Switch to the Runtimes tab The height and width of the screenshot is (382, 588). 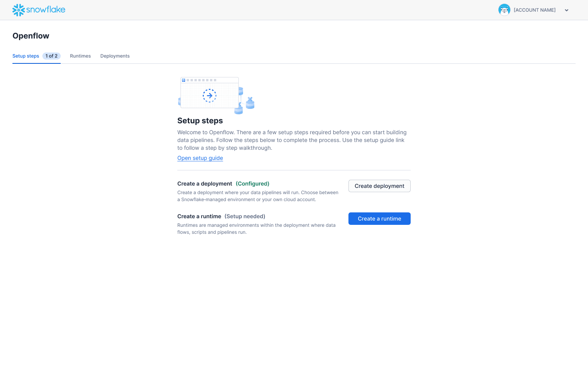80,56
